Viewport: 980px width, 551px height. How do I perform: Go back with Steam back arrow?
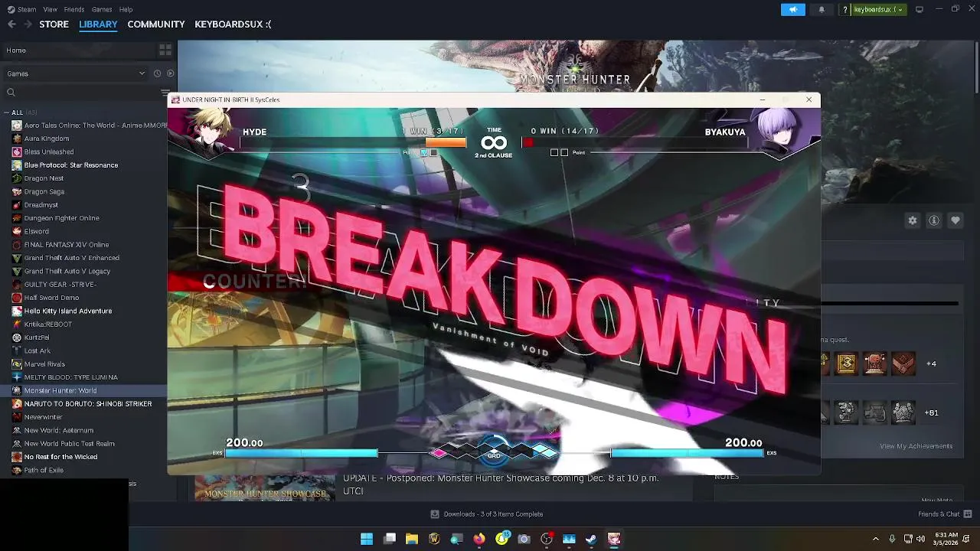pyautogui.click(x=11, y=24)
